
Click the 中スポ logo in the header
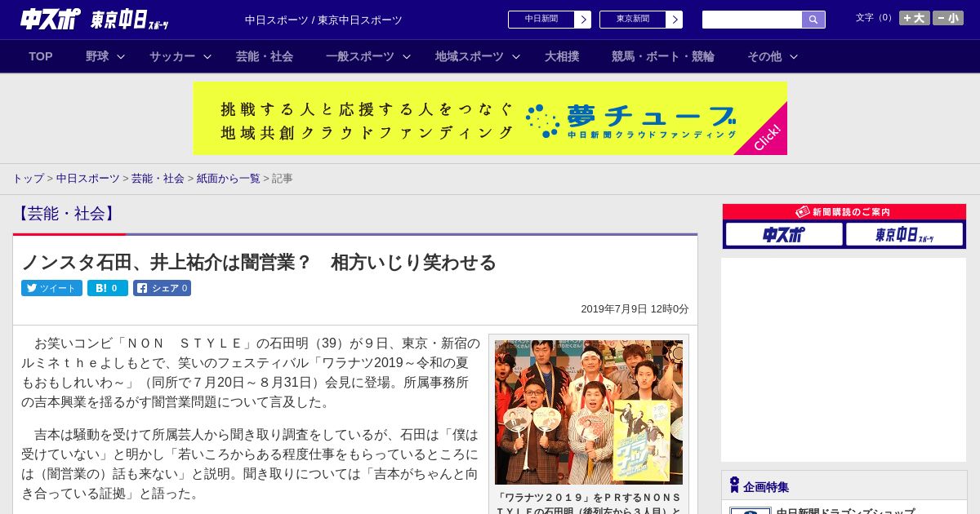tap(51, 19)
